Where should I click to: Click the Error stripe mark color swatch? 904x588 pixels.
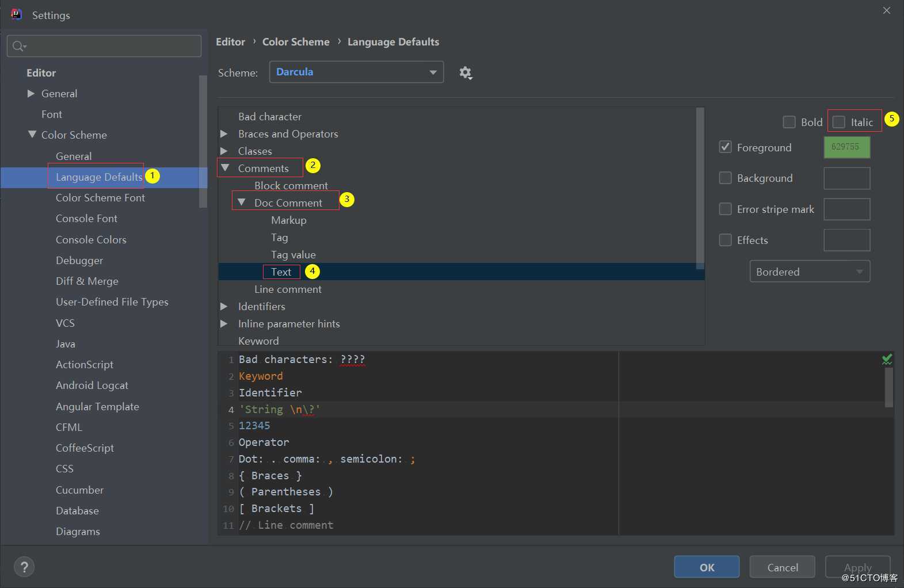pyautogui.click(x=846, y=209)
